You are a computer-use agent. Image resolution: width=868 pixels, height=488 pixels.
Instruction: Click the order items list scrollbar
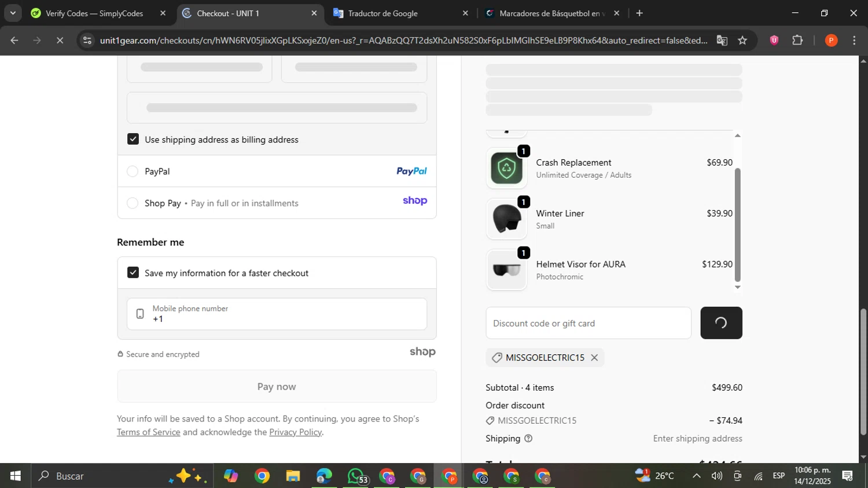tap(737, 225)
